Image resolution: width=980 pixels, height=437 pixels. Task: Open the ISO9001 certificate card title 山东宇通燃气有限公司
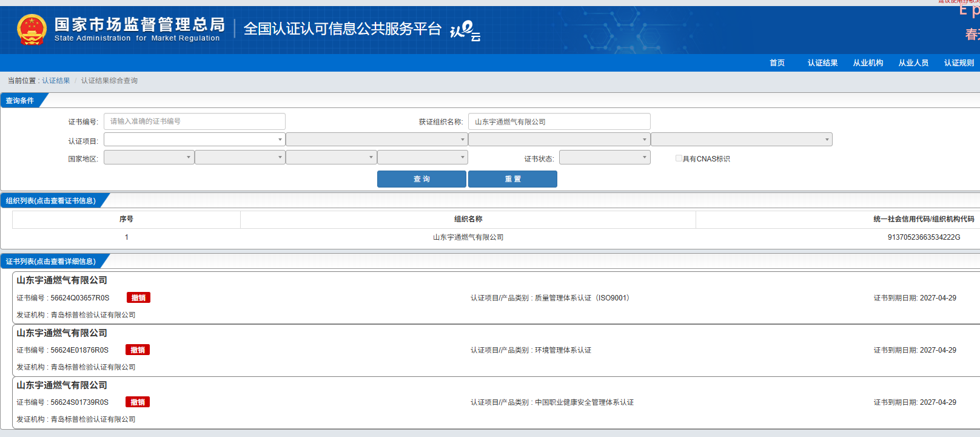point(62,280)
